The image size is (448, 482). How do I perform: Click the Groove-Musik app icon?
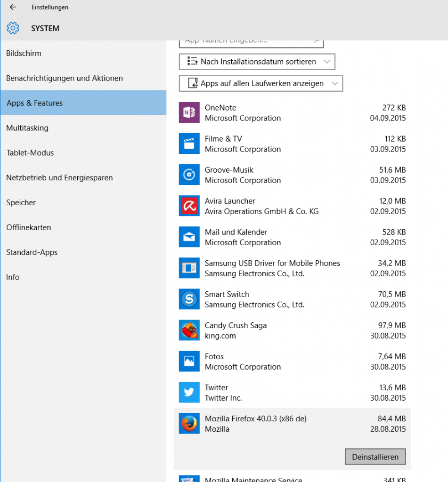pos(189,175)
